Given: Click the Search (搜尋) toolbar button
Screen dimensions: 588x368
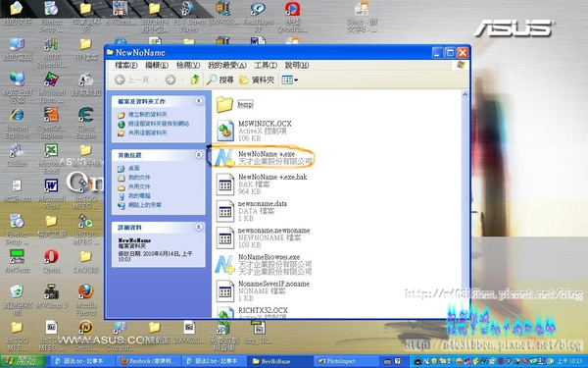Looking at the screenshot, I should click(x=220, y=79).
